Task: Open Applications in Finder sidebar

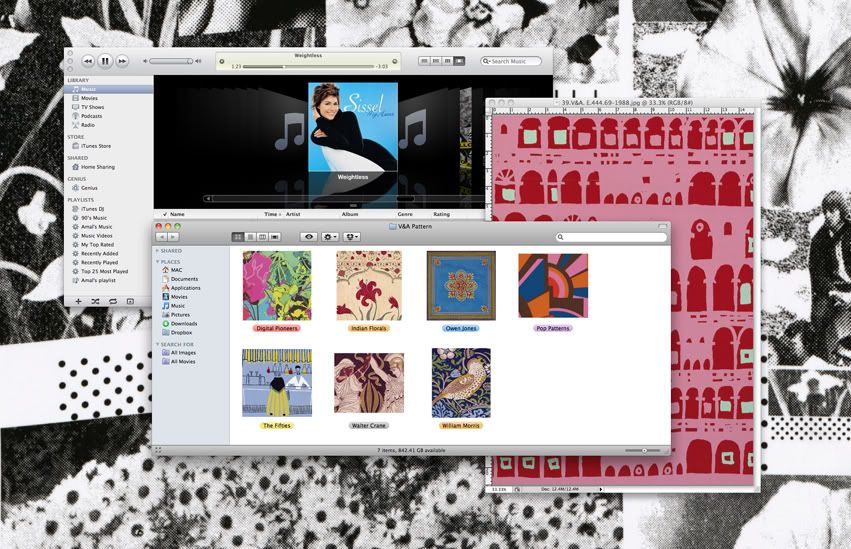Action: pyautogui.click(x=181, y=288)
